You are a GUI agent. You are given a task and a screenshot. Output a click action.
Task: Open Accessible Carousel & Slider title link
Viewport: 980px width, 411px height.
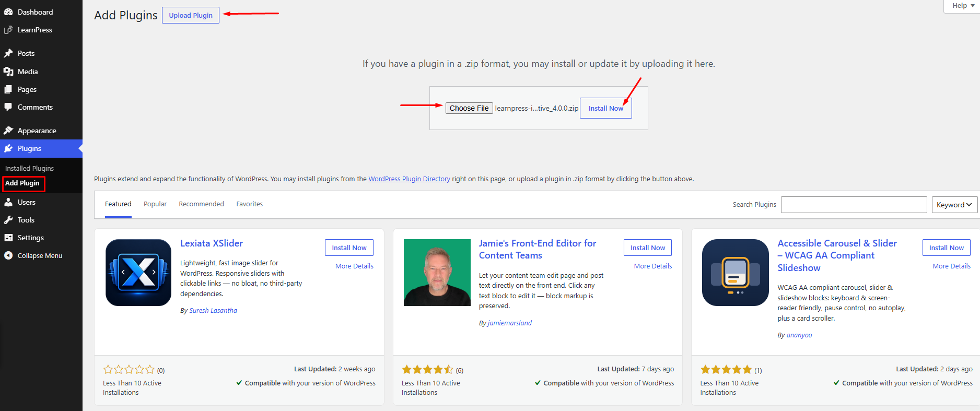[837, 255]
